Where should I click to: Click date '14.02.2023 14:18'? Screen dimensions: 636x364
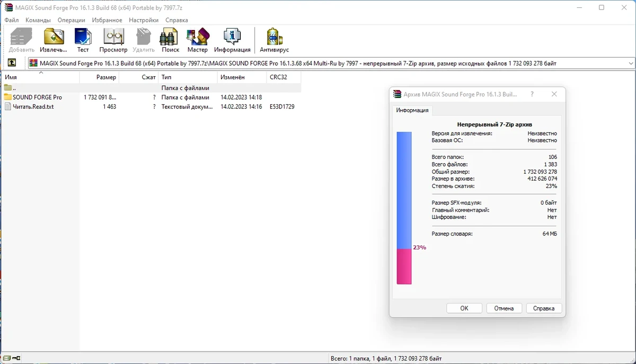coord(241,97)
